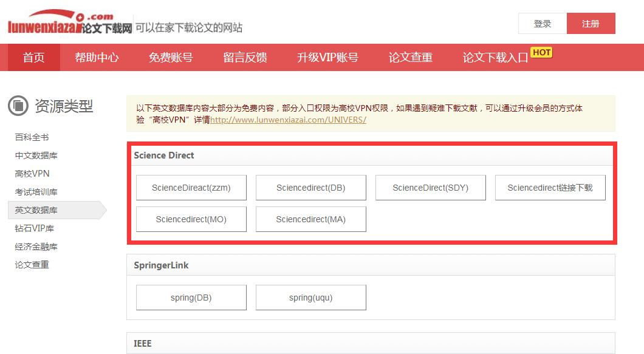Click the 登录 button
644x354 pixels.
[542, 23]
